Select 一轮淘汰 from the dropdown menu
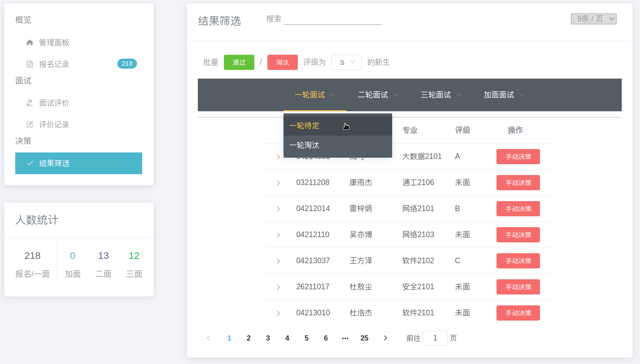This screenshot has width=640, height=364. pos(338,145)
